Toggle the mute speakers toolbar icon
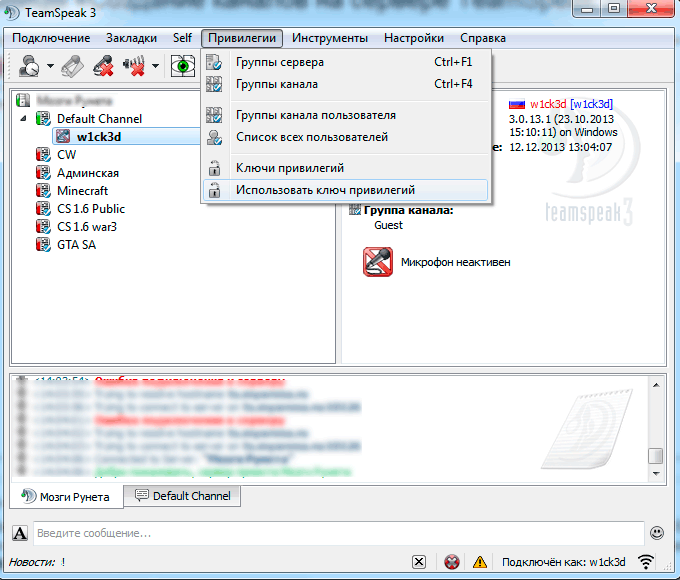680x580 pixels. tap(134, 66)
